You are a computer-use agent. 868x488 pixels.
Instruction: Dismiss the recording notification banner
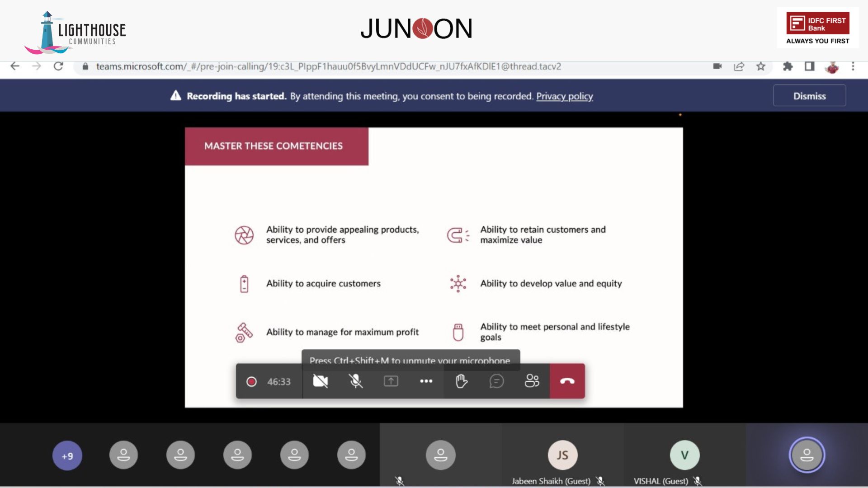pyautogui.click(x=809, y=96)
